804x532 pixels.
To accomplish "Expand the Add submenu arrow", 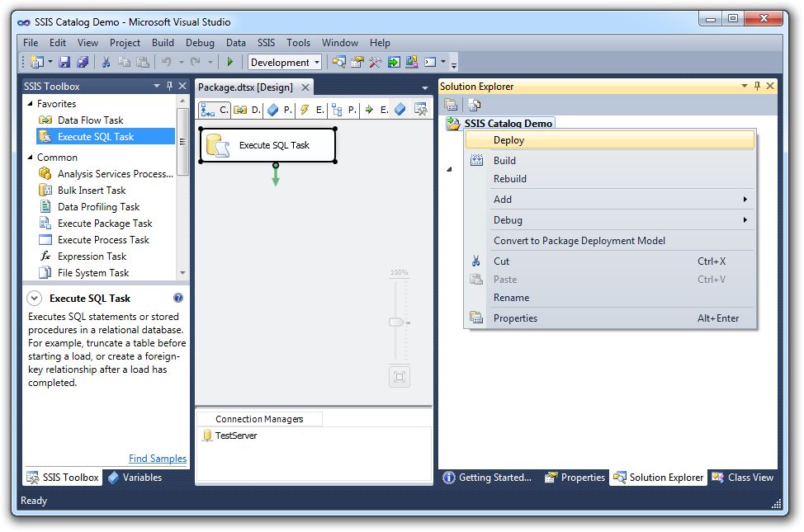I will pyautogui.click(x=745, y=200).
